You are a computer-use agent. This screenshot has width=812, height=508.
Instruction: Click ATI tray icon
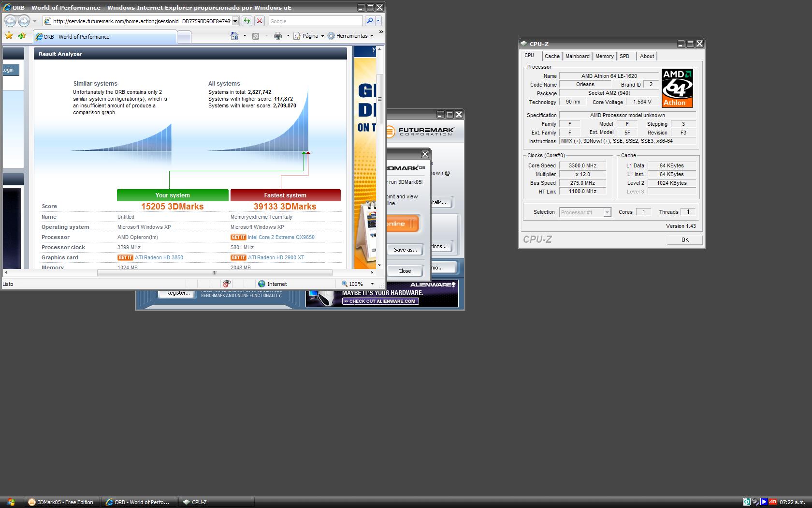(773, 502)
